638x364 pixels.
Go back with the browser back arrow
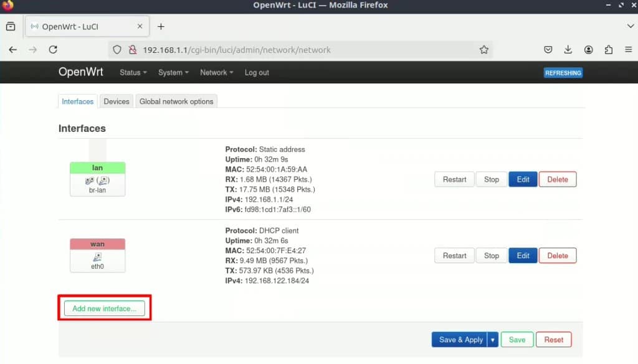13,50
